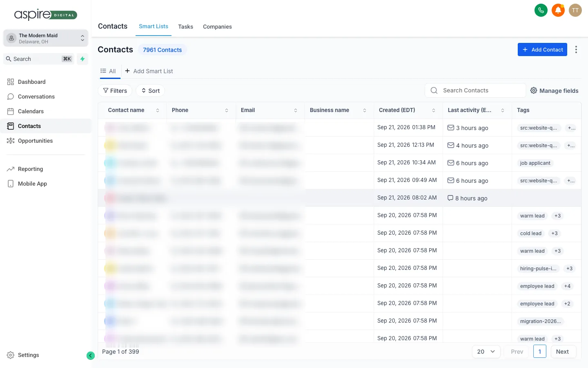Click the list icon on the All tab
588x368 pixels.
[x=103, y=71]
